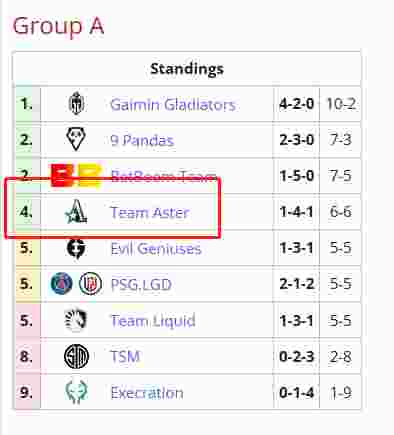Screen dimensions: 394x435
Task: Click the BetBoom Team BB logo
Action: (76, 175)
